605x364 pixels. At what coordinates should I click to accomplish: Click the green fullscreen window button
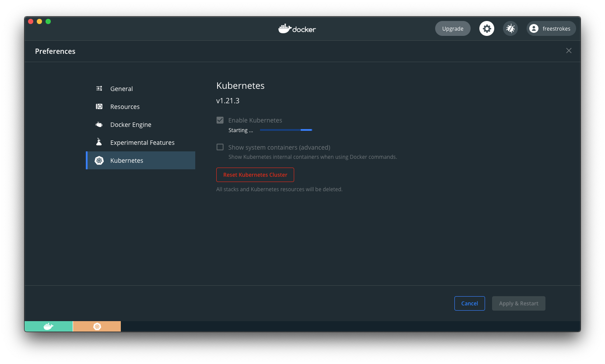click(48, 21)
